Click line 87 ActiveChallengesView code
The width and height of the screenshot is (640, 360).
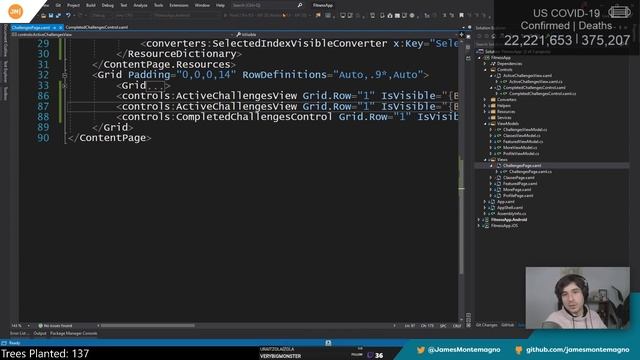(x=287, y=107)
